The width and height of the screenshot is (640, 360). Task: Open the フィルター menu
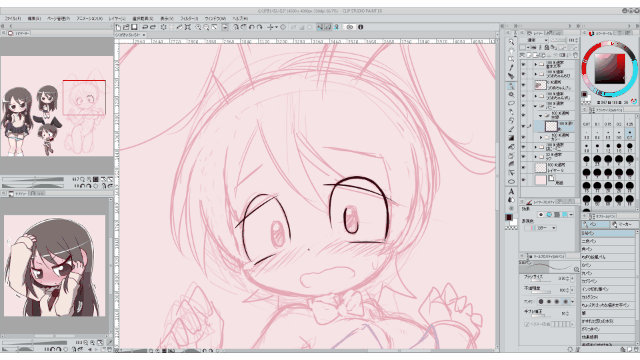click(x=189, y=18)
